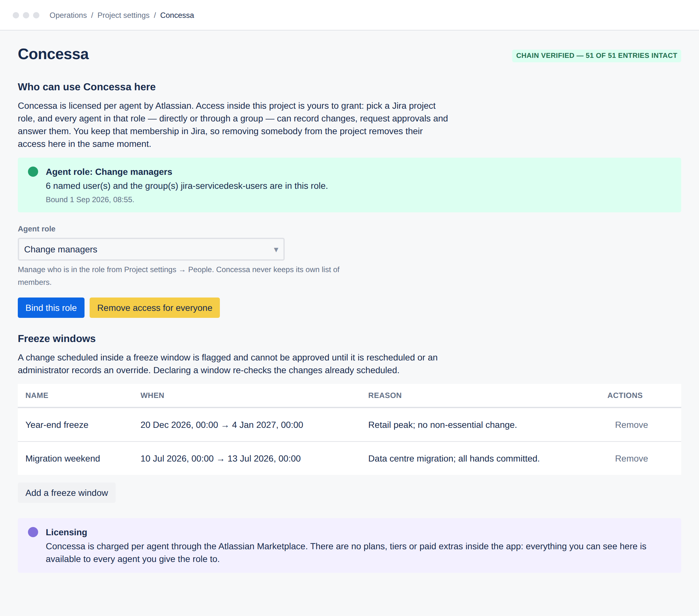Select the Migration weekend name cell
The width and height of the screenshot is (699, 616).
pos(63,459)
